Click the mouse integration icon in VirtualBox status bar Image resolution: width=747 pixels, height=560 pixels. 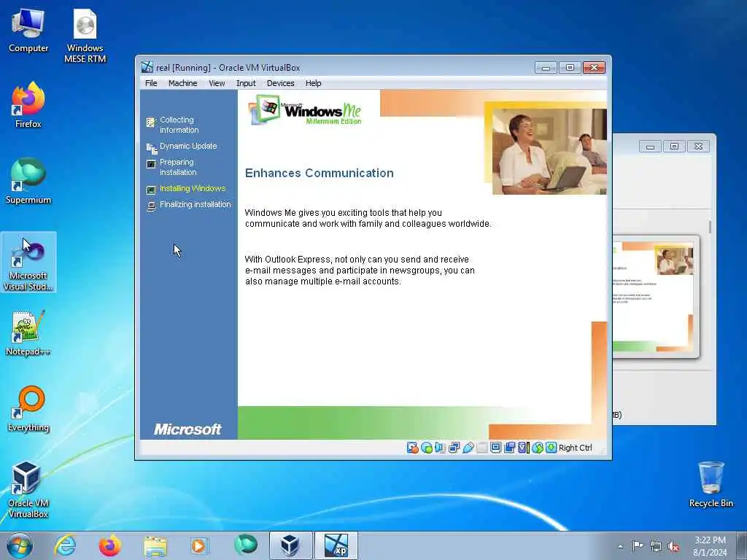[538, 448]
